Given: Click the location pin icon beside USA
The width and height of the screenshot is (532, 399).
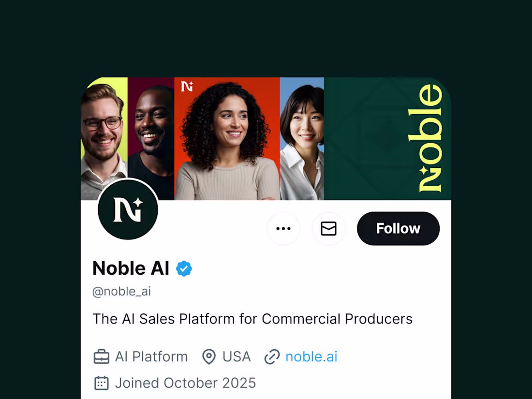Looking at the screenshot, I should [x=209, y=356].
